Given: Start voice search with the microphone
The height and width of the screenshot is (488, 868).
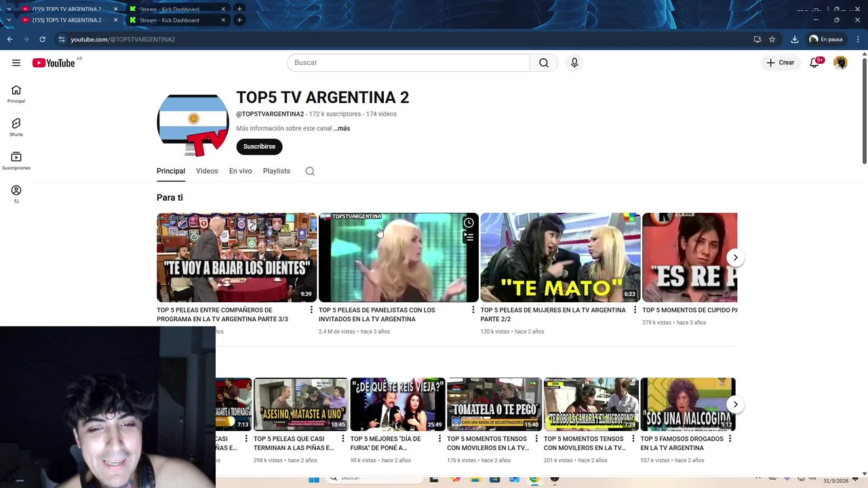Looking at the screenshot, I should [x=574, y=63].
